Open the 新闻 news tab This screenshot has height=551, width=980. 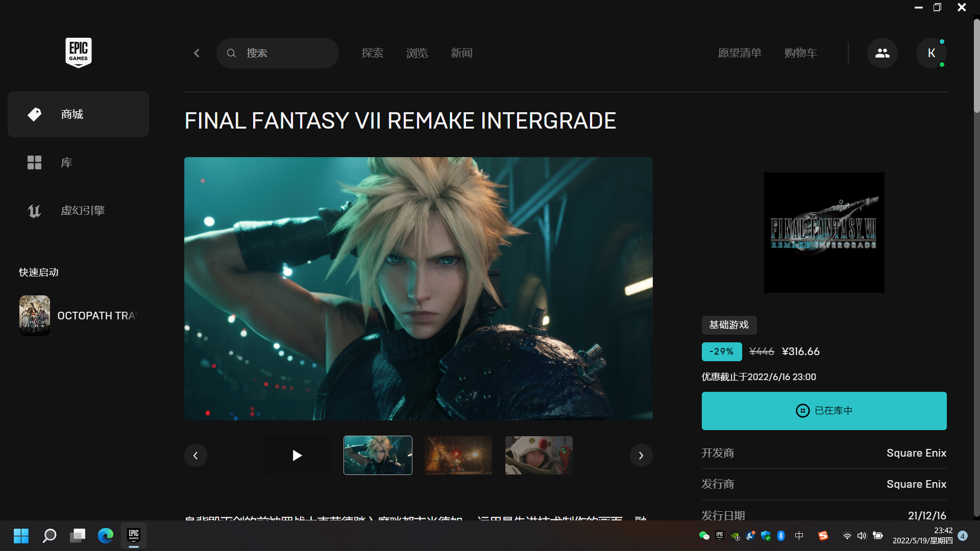pos(461,53)
